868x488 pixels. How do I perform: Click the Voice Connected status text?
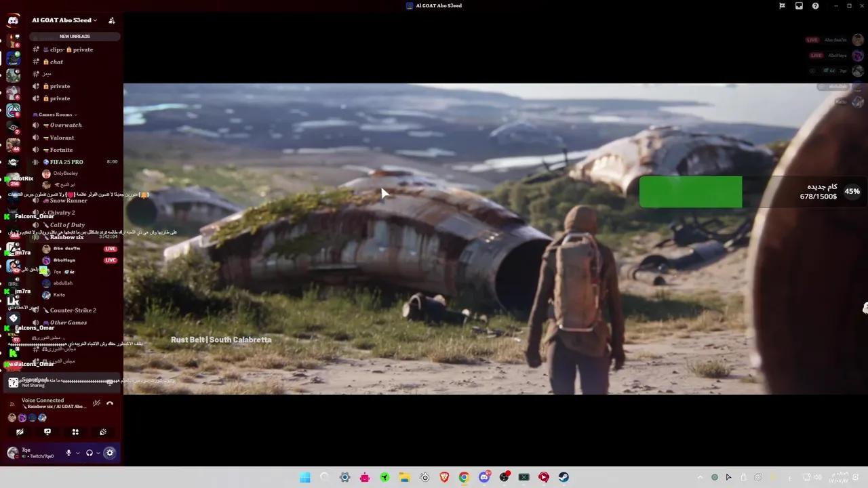point(43,401)
